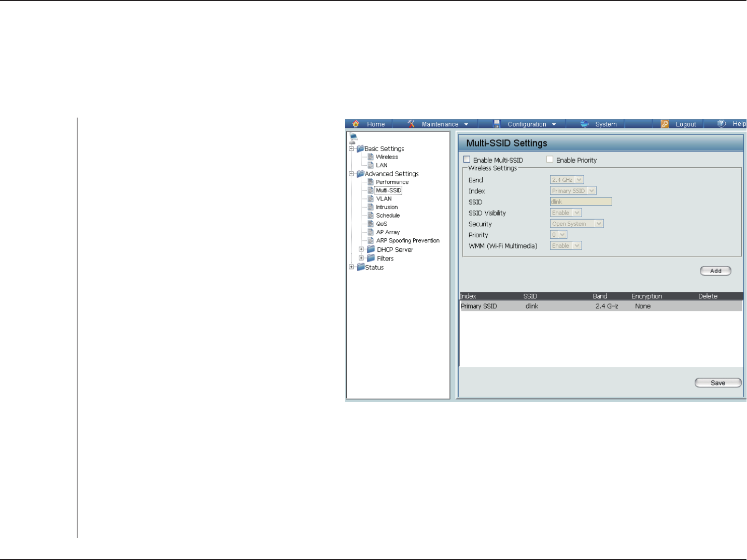Viewport: 747px width, 560px height.
Task: Tick the Enable Priority checkbox
Action: pyautogui.click(x=549, y=160)
